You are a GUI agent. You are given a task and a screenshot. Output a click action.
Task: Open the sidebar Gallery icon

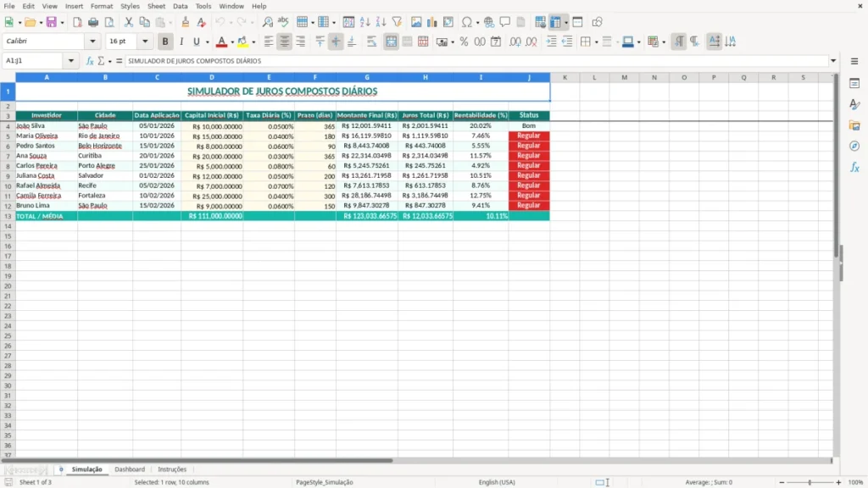(854, 125)
